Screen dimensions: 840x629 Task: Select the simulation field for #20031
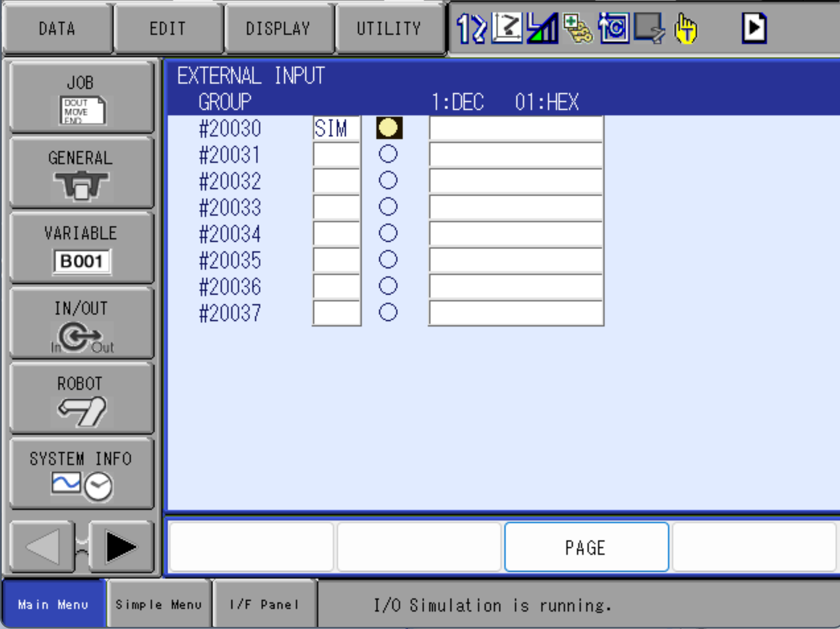point(337,155)
